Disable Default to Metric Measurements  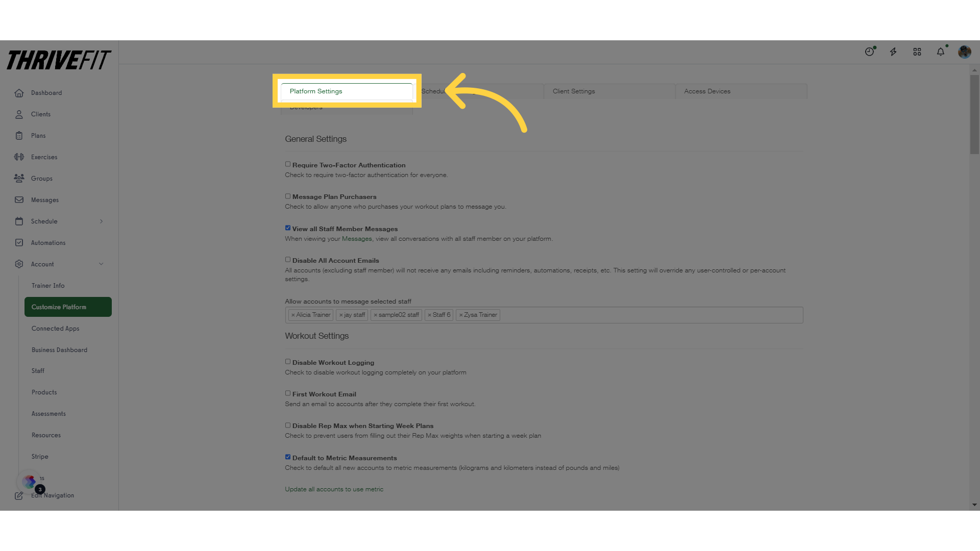tap(287, 457)
